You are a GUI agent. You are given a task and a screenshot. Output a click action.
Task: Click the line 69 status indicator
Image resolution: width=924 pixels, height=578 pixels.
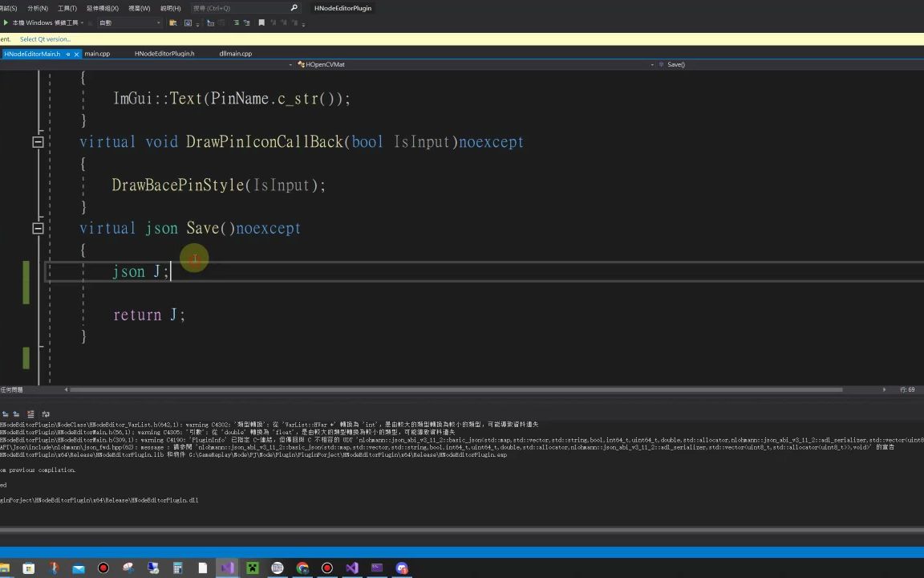pos(907,390)
